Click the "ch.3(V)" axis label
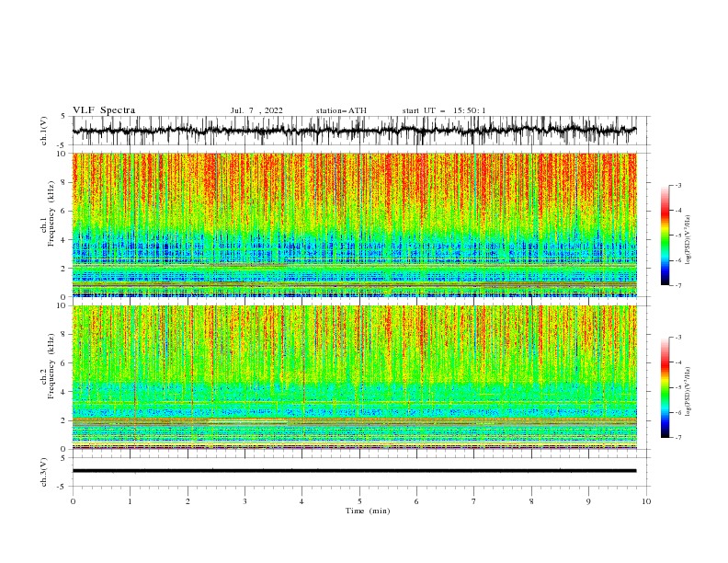The height and width of the screenshot is (563, 728). (44, 472)
